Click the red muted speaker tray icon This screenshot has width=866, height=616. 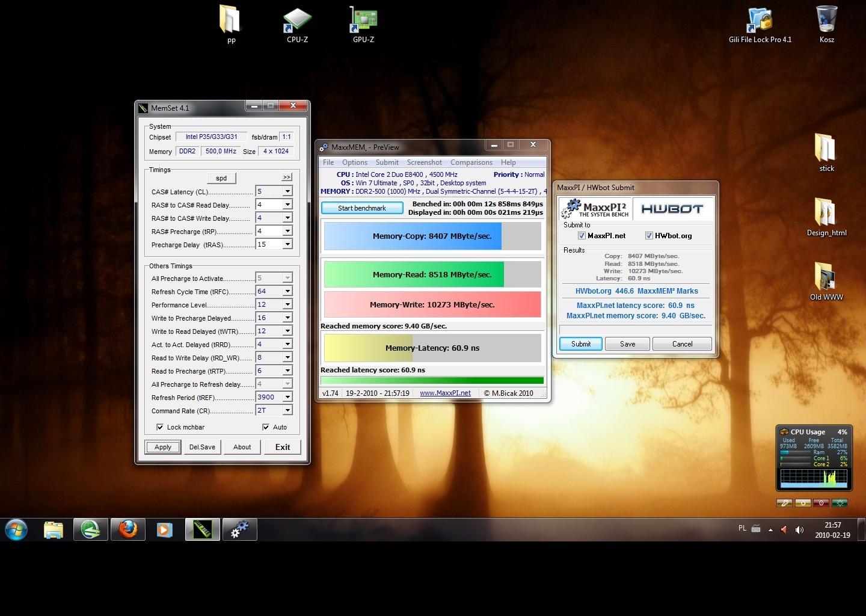point(784,530)
